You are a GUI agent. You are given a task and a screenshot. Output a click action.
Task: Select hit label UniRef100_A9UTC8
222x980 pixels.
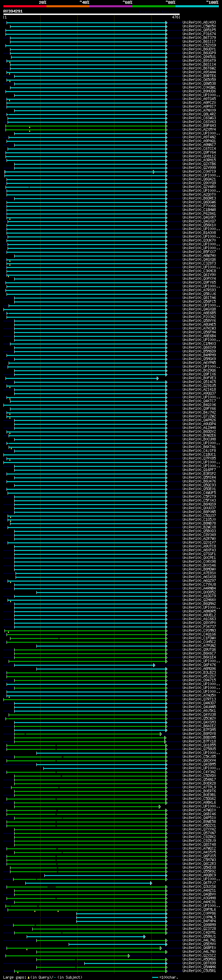point(199,546)
